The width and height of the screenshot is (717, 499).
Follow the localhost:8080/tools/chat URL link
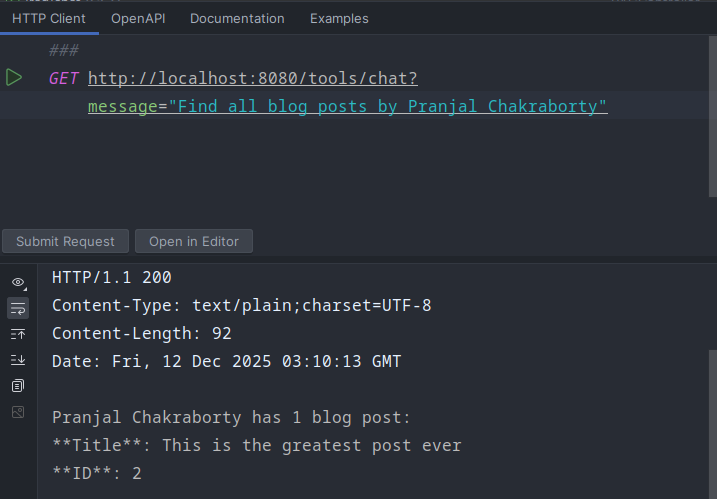pos(252,78)
